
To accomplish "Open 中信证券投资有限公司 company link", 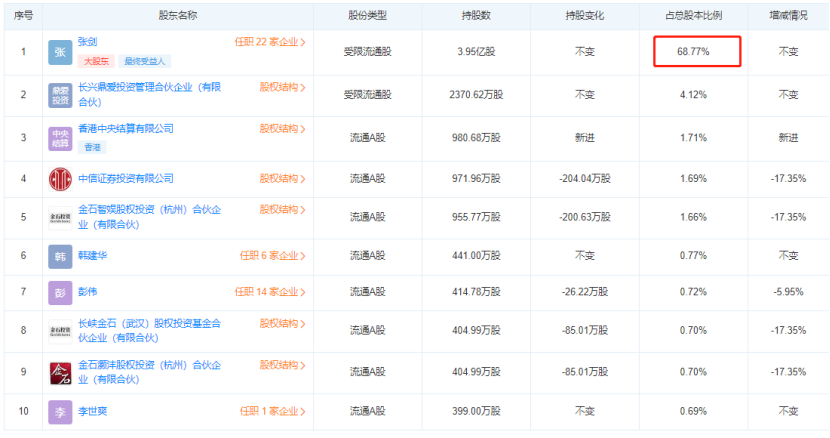I will point(125,178).
